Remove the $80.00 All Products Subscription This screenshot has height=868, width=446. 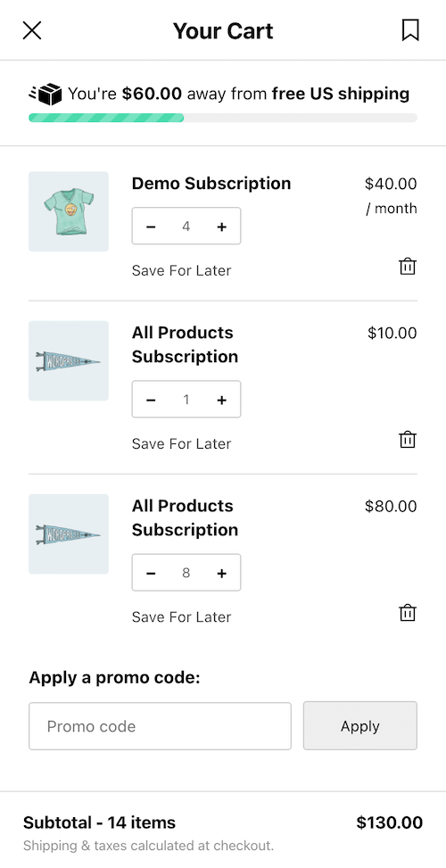(408, 613)
